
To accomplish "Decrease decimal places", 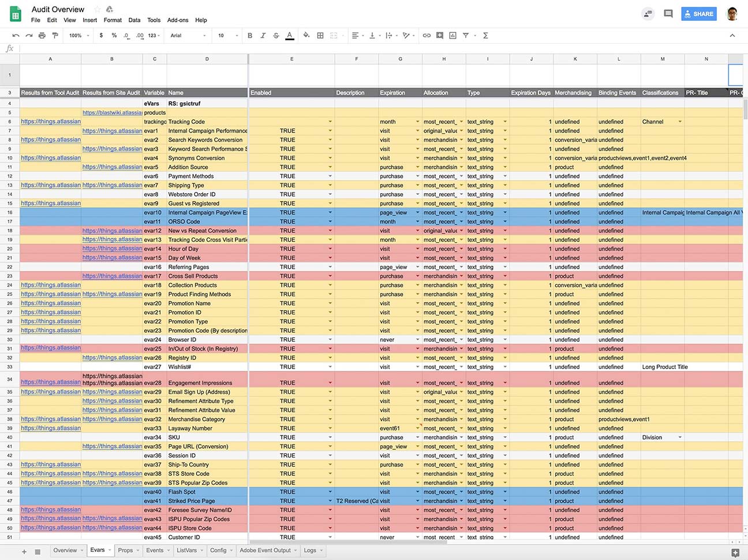I will click(126, 36).
